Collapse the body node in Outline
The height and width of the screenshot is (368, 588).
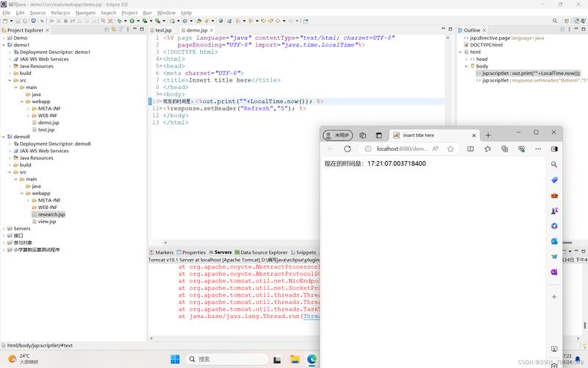[467, 66]
